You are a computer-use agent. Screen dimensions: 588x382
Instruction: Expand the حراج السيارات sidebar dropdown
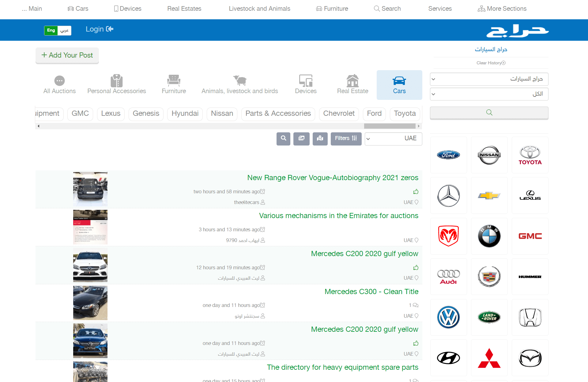(x=489, y=79)
